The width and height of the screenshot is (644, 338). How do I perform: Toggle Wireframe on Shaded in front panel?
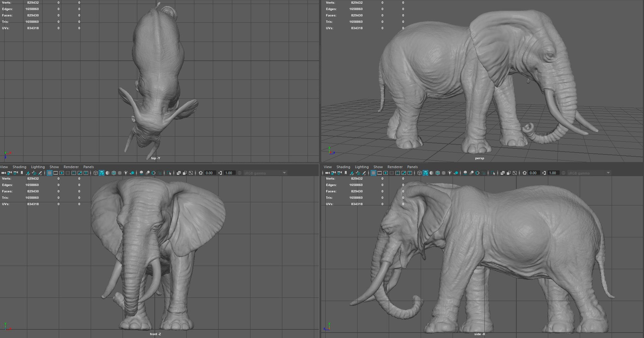(114, 173)
